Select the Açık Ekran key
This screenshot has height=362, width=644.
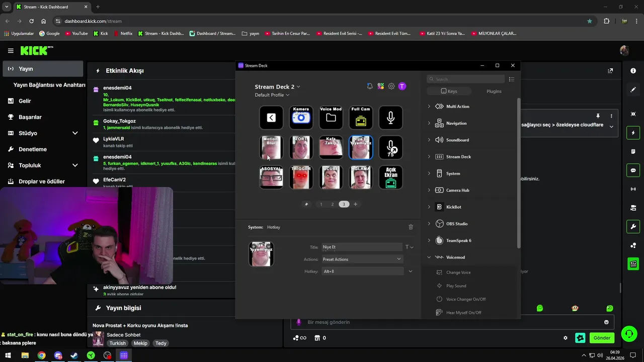pyautogui.click(x=390, y=177)
